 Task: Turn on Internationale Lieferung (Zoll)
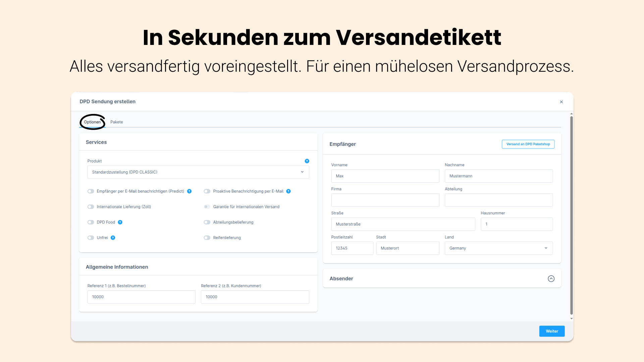tap(91, 207)
